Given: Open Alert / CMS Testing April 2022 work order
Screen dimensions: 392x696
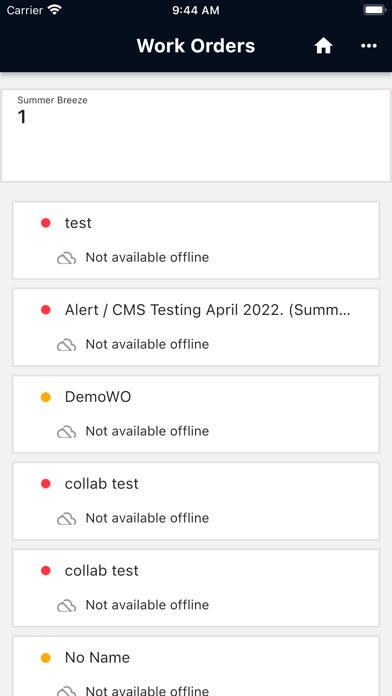Looking at the screenshot, I should pyautogui.click(x=196, y=327).
